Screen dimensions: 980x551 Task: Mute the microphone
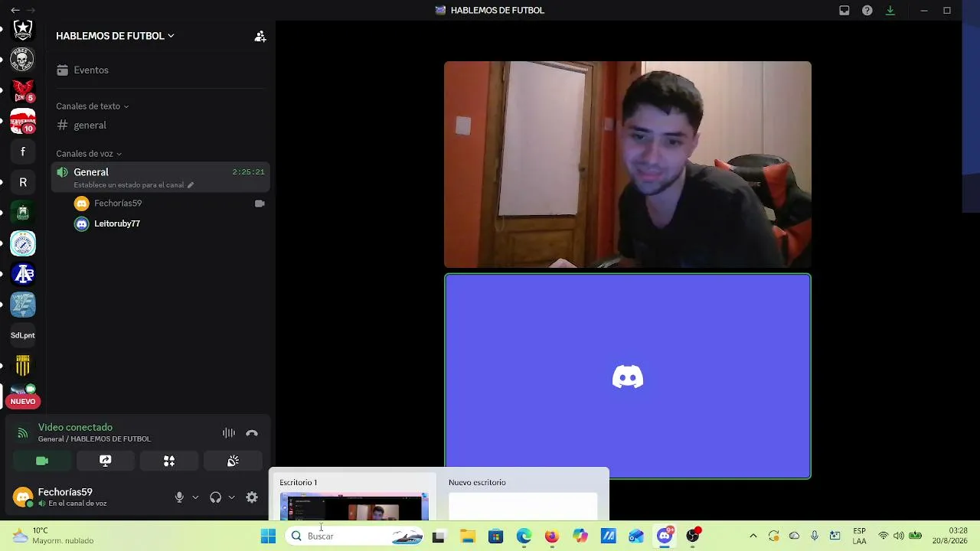[x=179, y=497]
